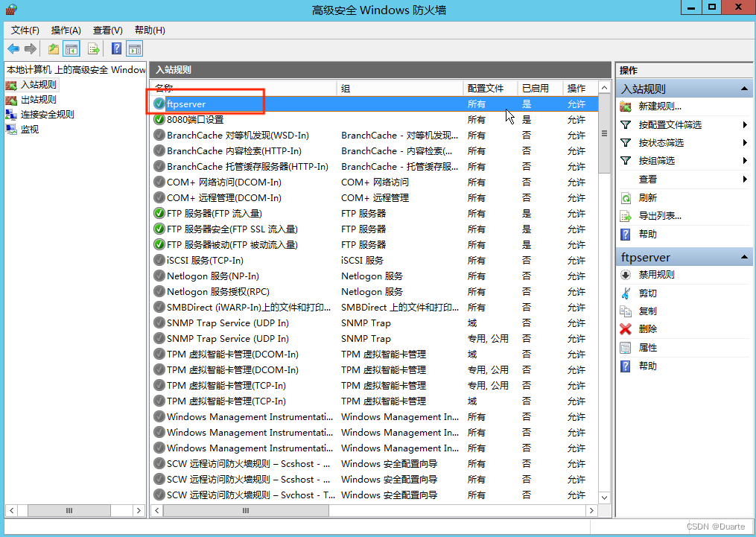
Task: Sort by the 名称 column header
Action: [244, 88]
